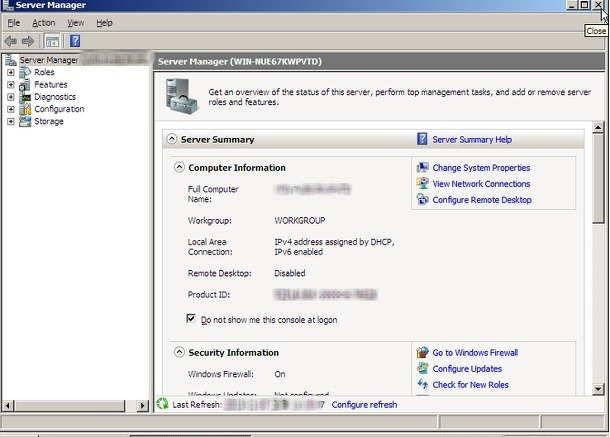Open the View menu
The height and width of the screenshot is (437, 610).
coord(75,23)
